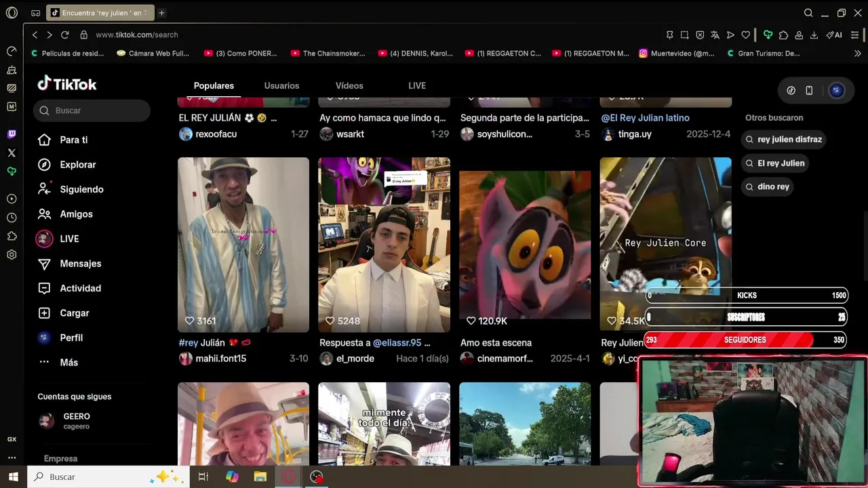
Task: Open Actividad notifications
Action: (x=69, y=288)
